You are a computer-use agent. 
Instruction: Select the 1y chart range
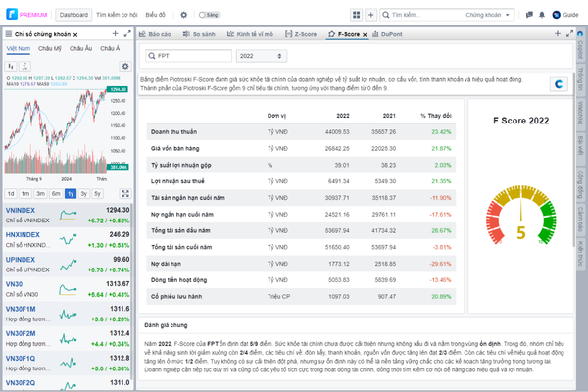coord(71,194)
